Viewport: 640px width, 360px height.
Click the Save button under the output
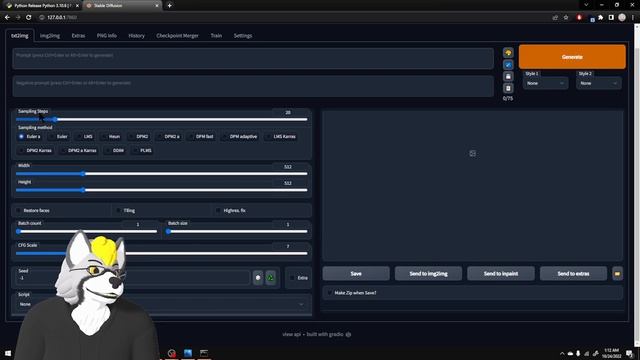[x=356, y=273]
